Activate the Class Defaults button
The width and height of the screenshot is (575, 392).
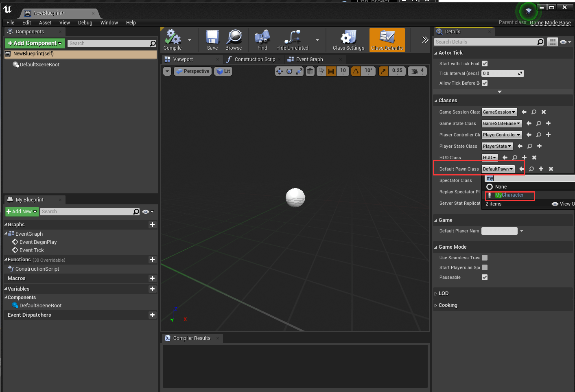click(x=387, y=39)
